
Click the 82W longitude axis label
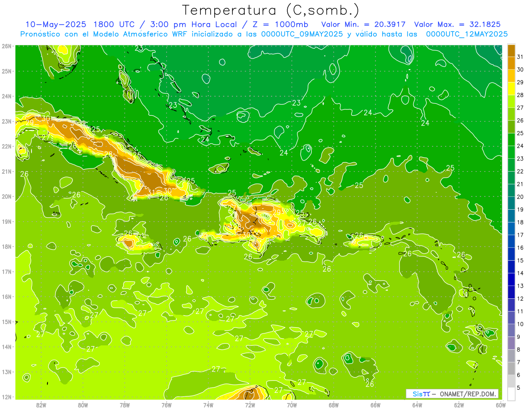(41, 404)
